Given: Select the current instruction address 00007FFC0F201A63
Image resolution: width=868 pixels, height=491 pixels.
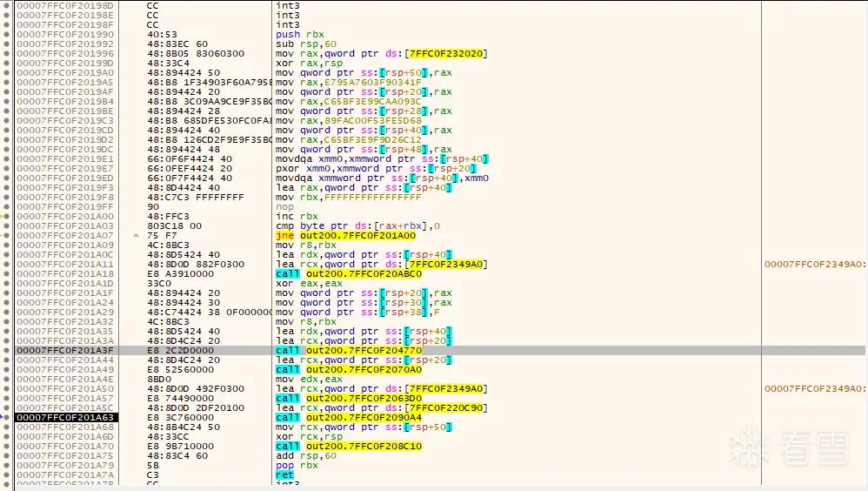Looking at the screenshot, I should [65, 417].
